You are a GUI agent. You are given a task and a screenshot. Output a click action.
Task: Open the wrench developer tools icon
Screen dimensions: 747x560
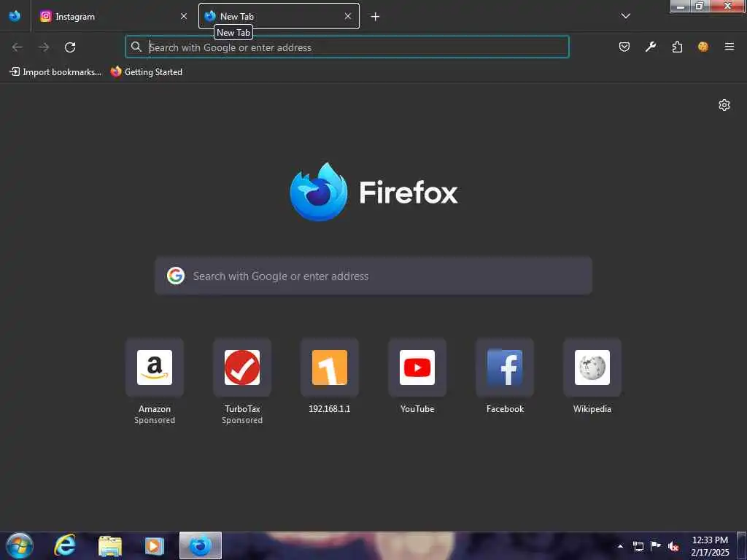point(651,47)
